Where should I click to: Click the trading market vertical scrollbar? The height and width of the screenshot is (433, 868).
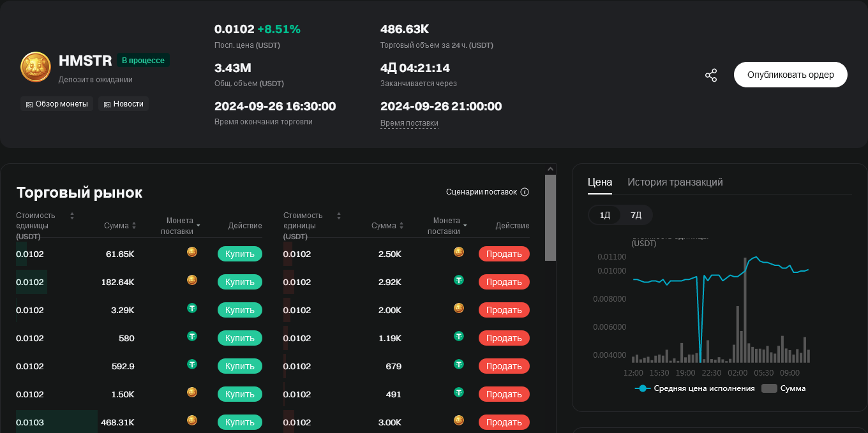pyautogui.click(x=550, y=217)
